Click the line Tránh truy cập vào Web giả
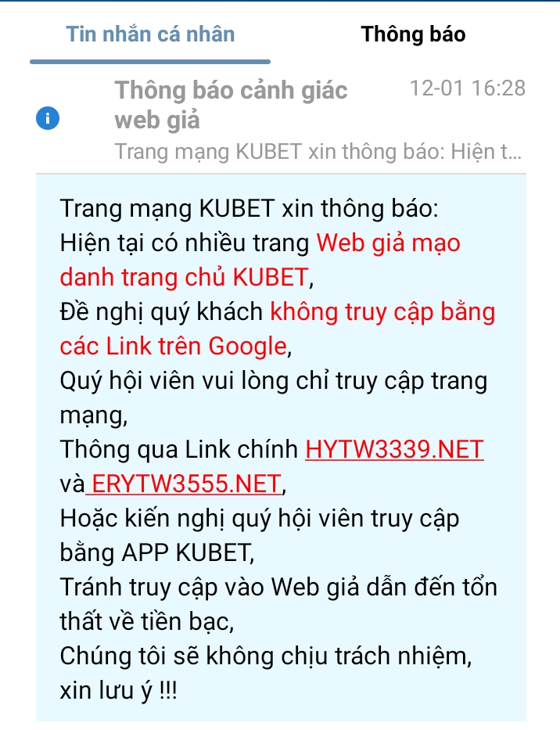560x730 pixels. (210, 587)
